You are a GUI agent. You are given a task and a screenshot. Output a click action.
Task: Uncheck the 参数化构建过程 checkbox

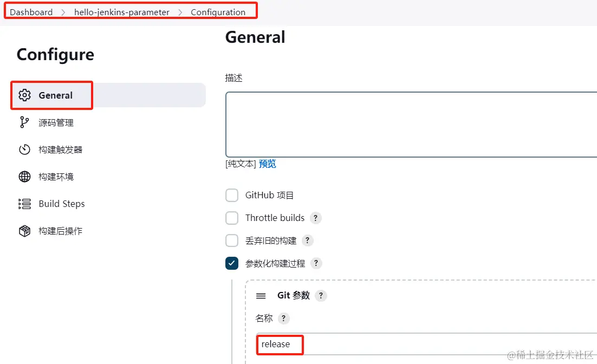click(x=232, y=263)
